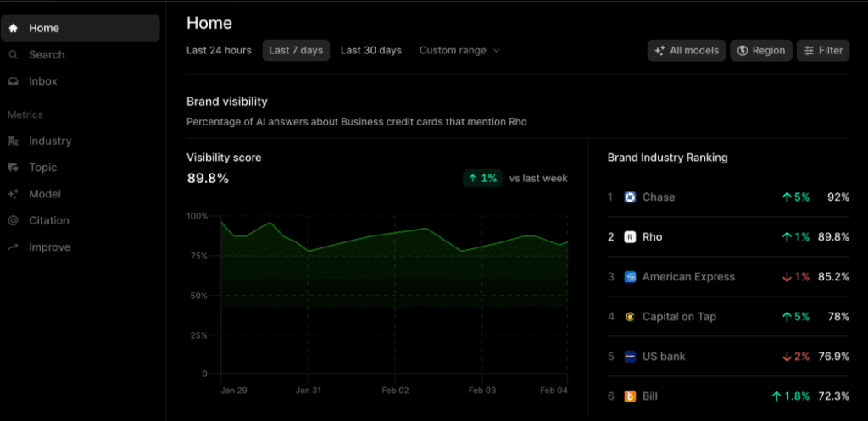Viewport: 868px width, 421px height.
Task: Go to the Industry metrics page
Action: coord(49,141)
